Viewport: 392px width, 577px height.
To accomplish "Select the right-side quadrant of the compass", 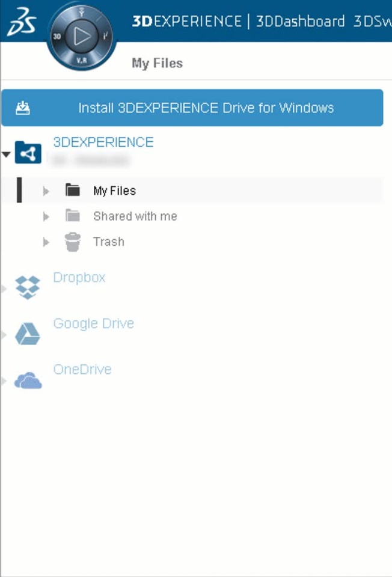I will 106,36.
